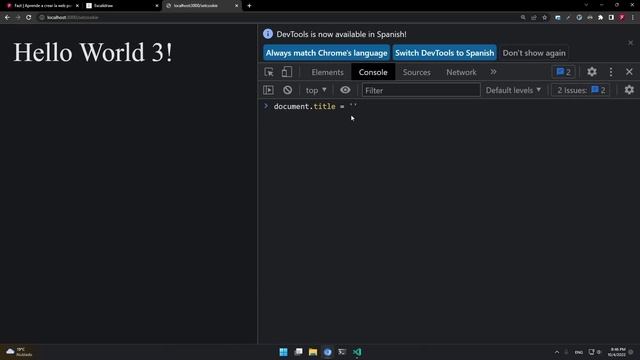Click the localhost address bar
This screenshot has height=360, width=640.
pyautogui.click(x=278, y=18)
